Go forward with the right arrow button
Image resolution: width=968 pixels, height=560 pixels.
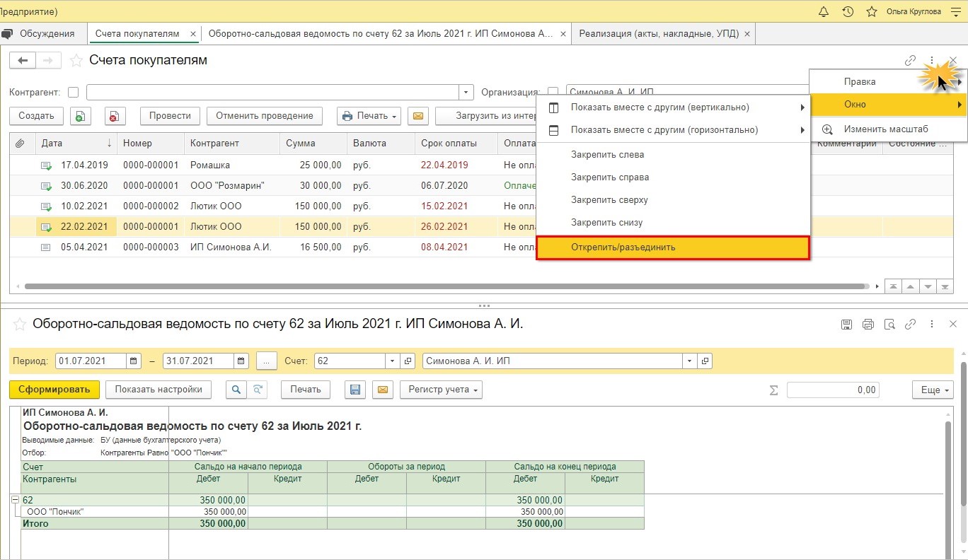click(48, 61)
